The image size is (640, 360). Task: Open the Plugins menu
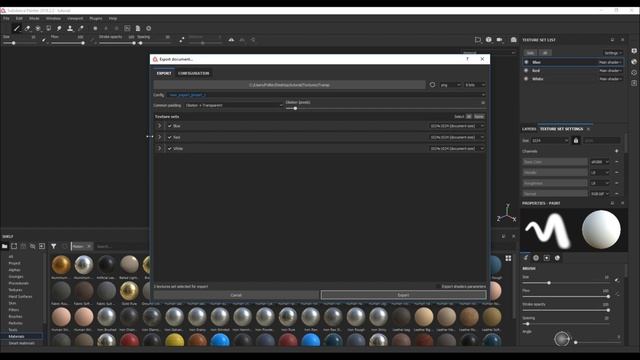click(96, 18)
